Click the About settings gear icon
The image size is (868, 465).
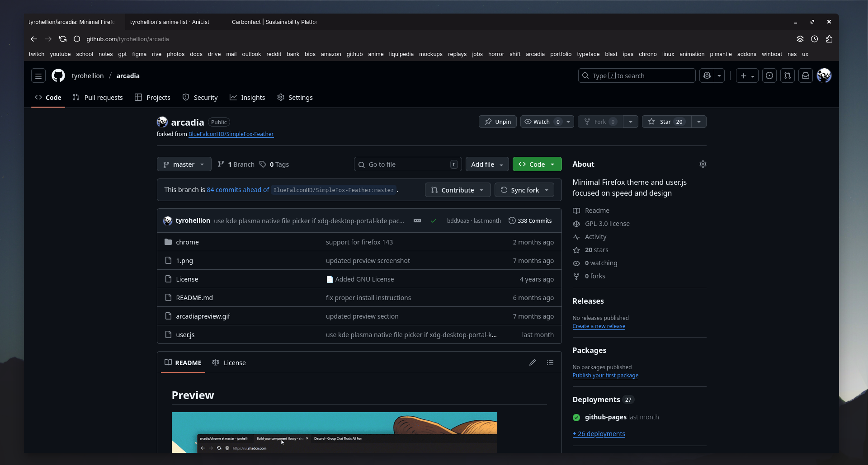pos(703,164)
